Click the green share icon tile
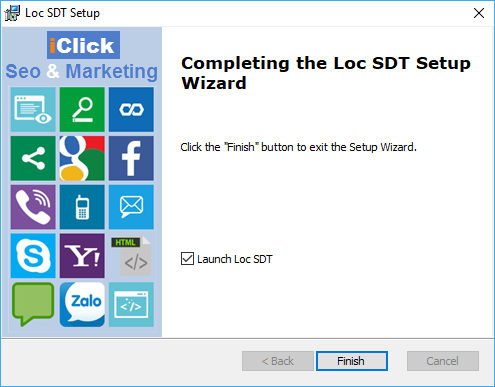The image size is (495, 387). click(33, 158)
